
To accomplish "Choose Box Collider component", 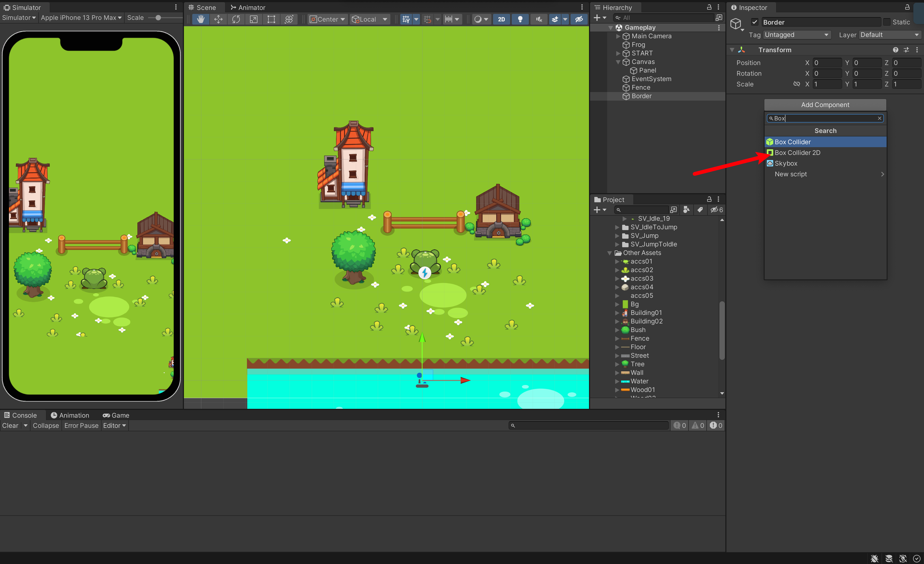I will click(x=825, y=142).
